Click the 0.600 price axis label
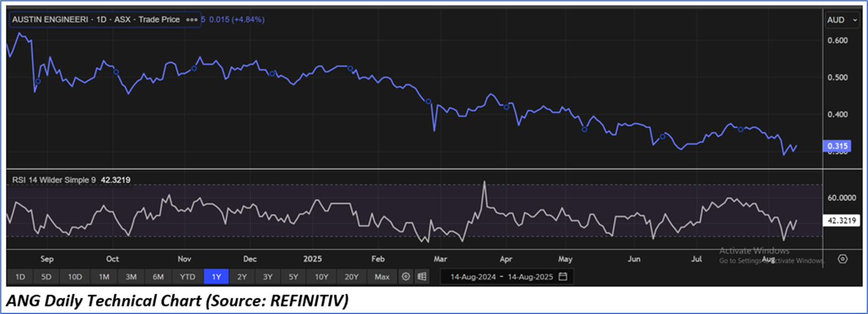The width and height of the screenshot is (868, 314). [x=837, y=40]
